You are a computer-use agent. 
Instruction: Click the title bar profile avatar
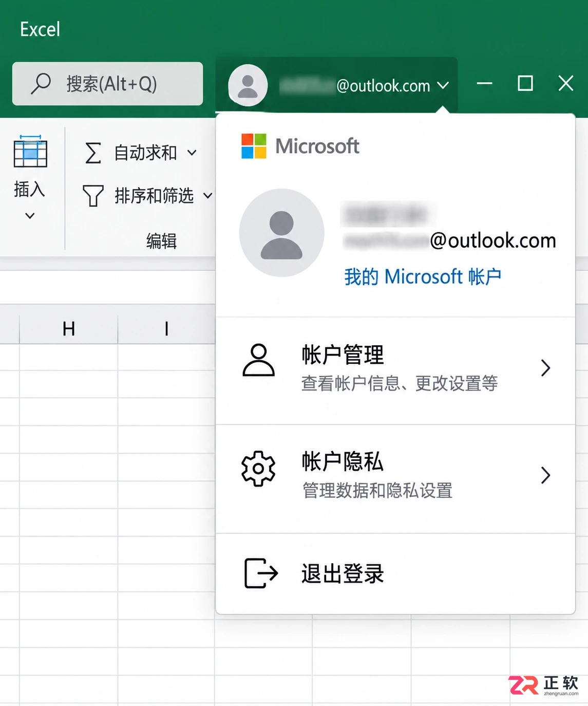[248, 85]
